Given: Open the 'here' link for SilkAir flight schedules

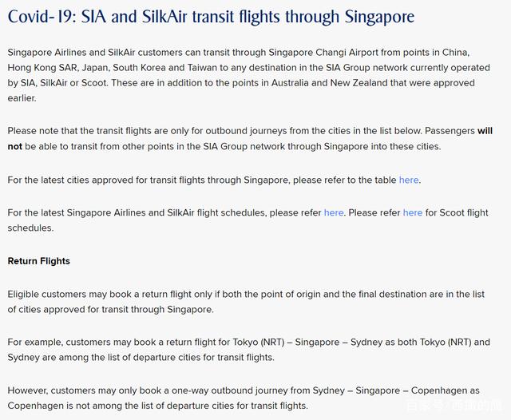Looking at the screenshot, I should (334, 212).
